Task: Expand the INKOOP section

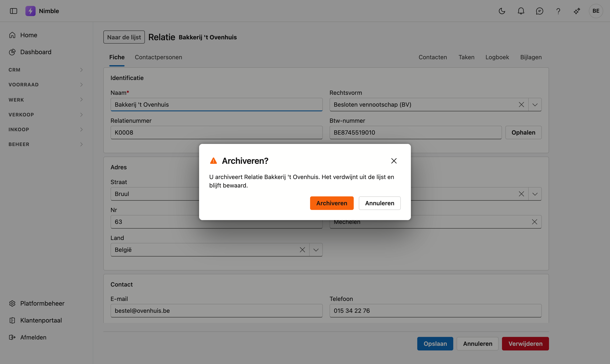Action: click(46, 130)
